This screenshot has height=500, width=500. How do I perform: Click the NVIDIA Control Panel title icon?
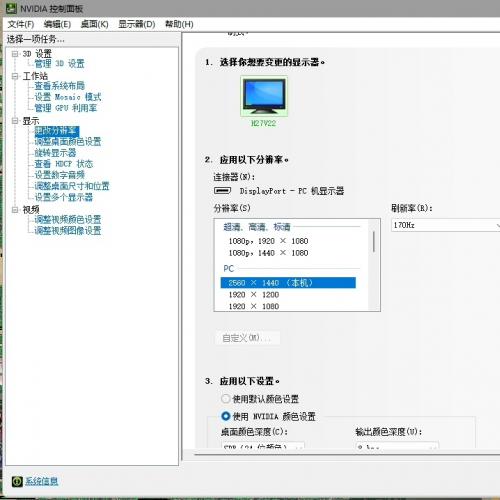point(11,8)
